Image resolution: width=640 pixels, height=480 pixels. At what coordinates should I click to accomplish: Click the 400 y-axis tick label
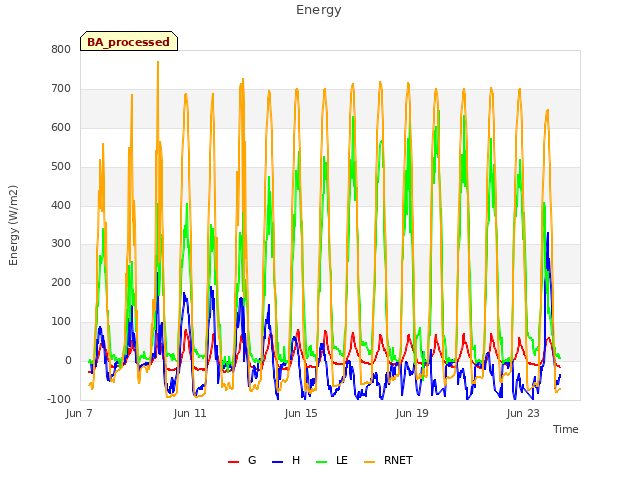61,205
